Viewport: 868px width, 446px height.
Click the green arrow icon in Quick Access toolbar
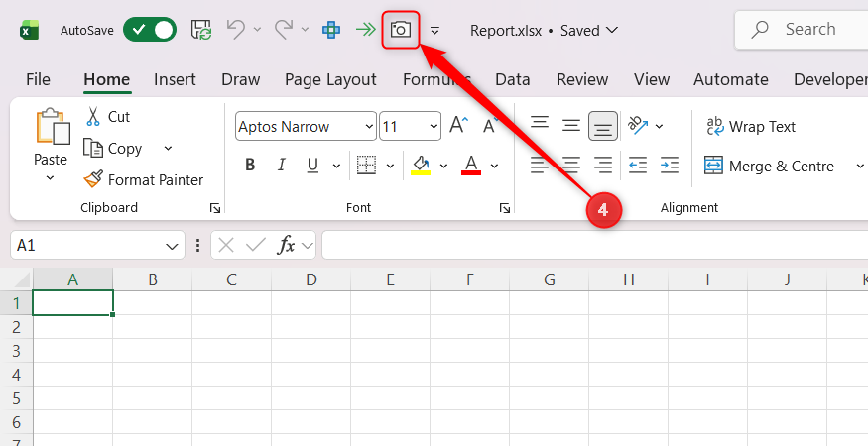click(365, 30)
